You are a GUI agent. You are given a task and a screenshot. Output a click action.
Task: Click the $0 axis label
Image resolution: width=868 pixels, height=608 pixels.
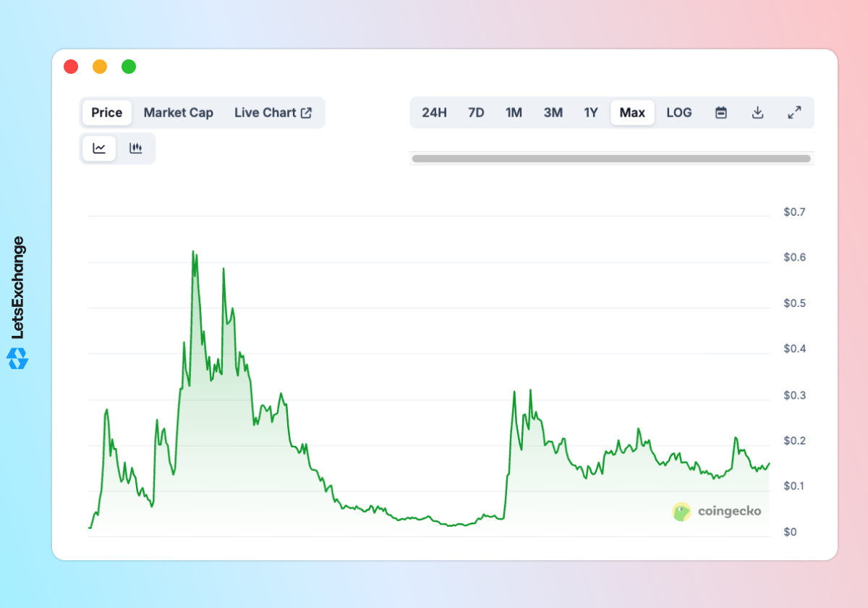(x=790, y=532)
